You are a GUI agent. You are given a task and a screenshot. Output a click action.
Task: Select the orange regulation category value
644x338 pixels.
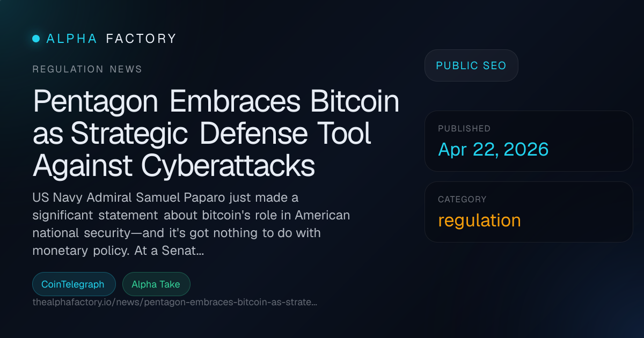point(479,220)
